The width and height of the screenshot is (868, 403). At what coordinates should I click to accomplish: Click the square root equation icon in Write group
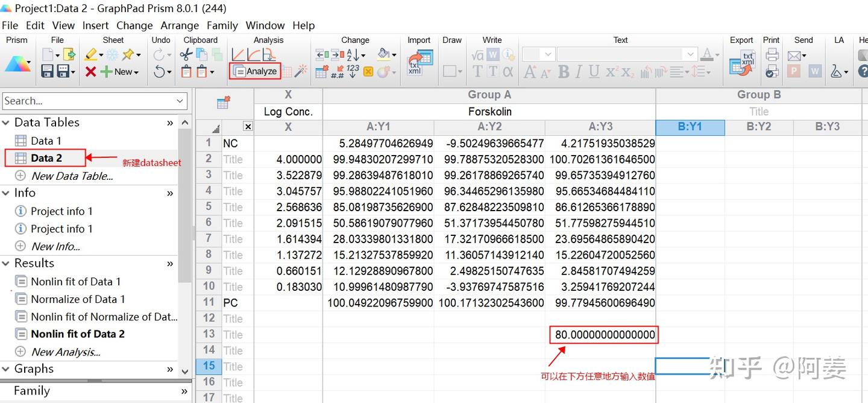(x=477, y=54)
